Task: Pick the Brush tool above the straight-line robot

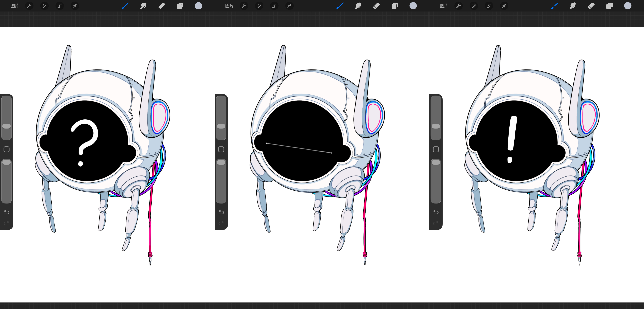Action: pos(340,6)
